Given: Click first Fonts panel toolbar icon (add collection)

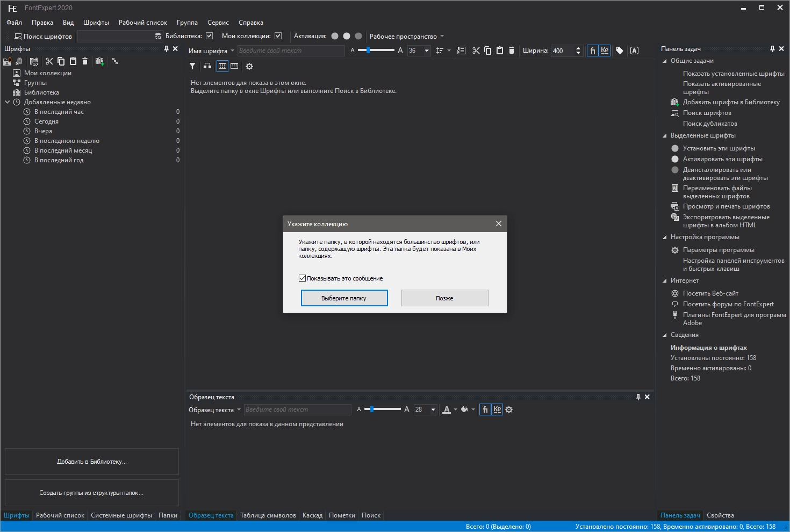Looking at the screenshot, I should 7,61.
